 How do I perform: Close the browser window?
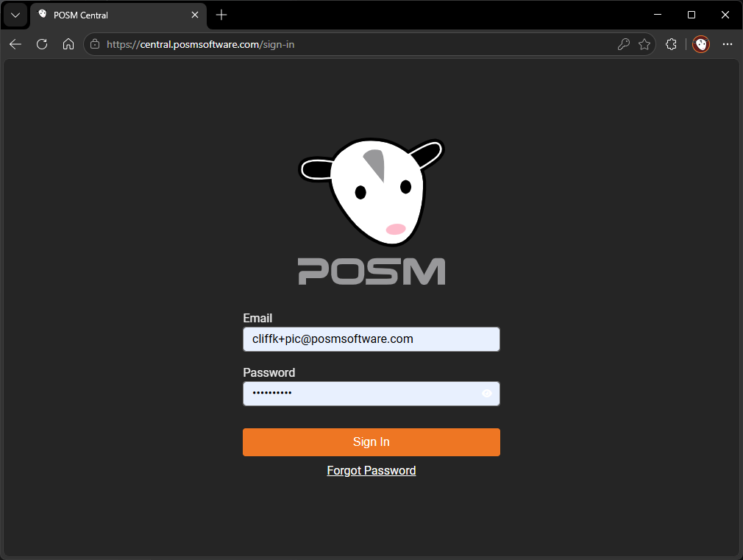pyautogui.click(x=725, y=15)
